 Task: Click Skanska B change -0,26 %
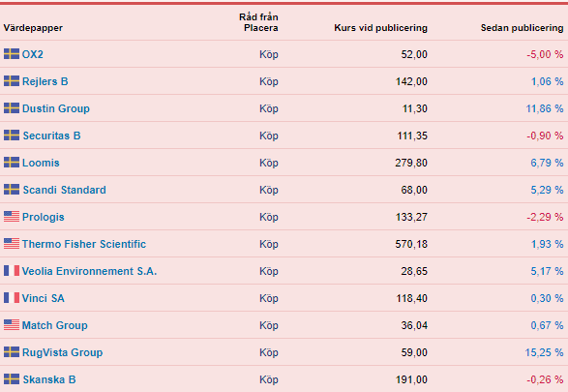coord(545,379)
